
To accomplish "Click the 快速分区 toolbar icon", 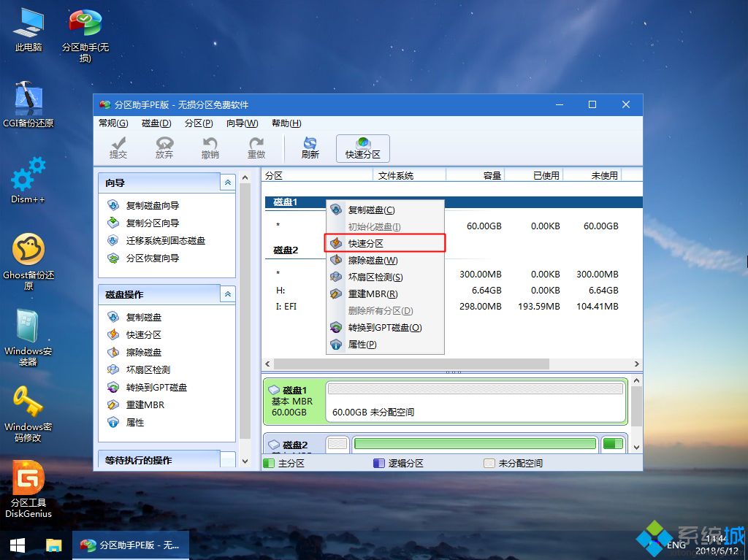I will (x=362, y=147).
